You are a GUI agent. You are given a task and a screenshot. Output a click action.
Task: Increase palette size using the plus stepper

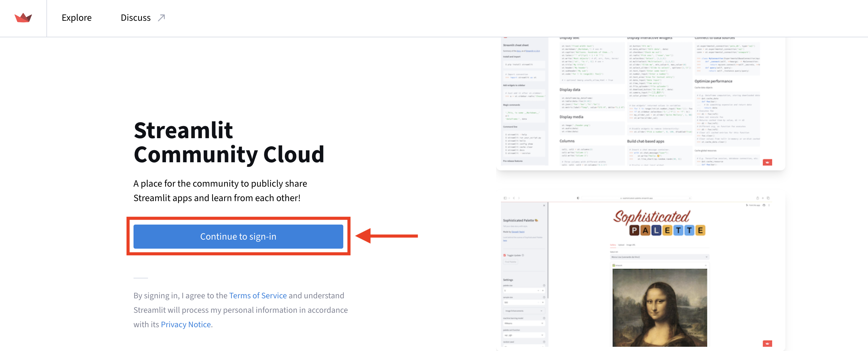click(x=542, y=290)
